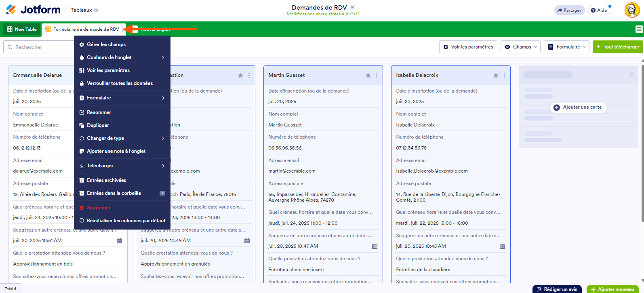644x293 pixels.
Task: Open the Formulaire toolbar dropdown
Action: coord(566,47)
